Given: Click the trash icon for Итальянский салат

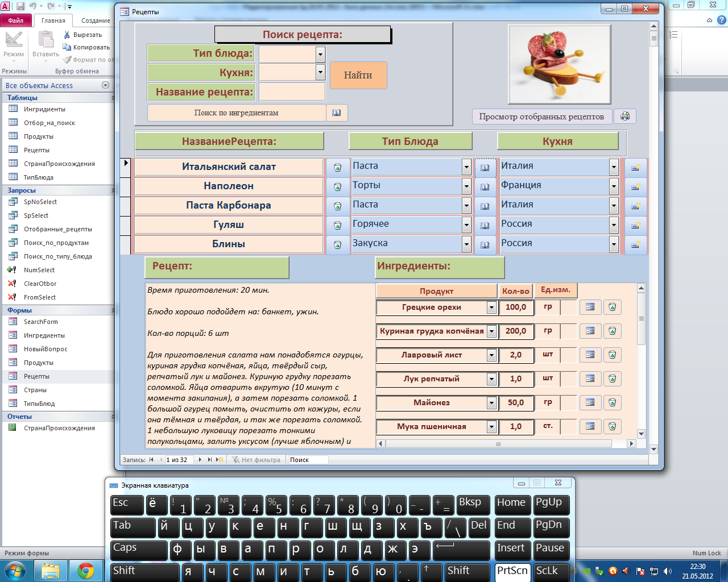Looking at the screenshot, I should pyautogui.click(x=337, y=167).
